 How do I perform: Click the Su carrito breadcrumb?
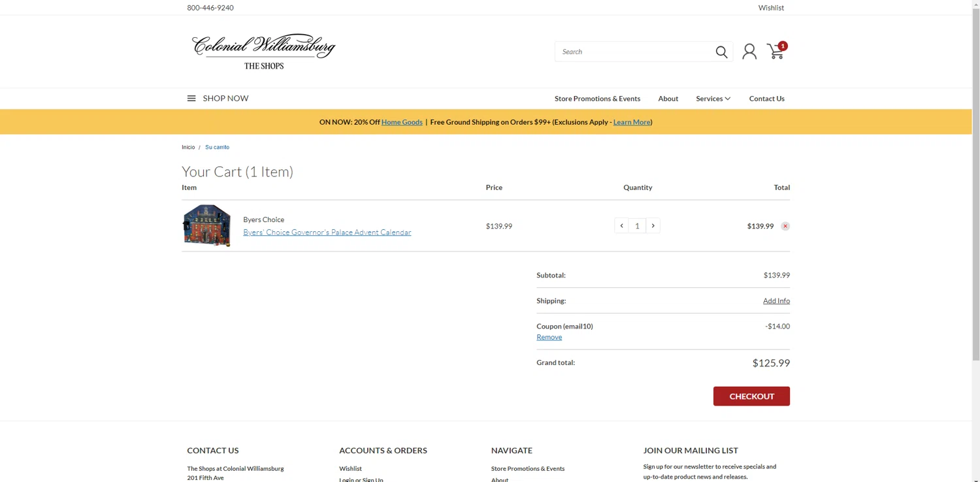coord(217,147)
